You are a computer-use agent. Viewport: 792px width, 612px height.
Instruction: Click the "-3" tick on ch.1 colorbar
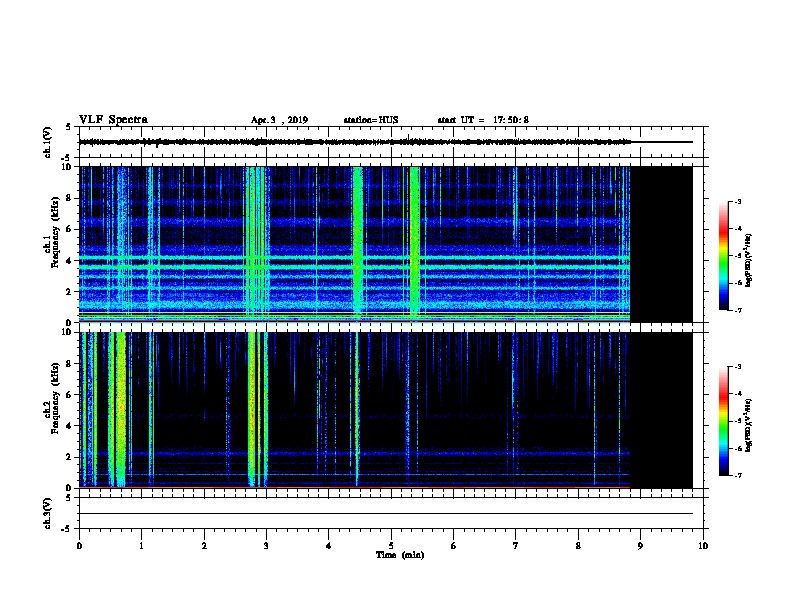(x=737, y=201)
